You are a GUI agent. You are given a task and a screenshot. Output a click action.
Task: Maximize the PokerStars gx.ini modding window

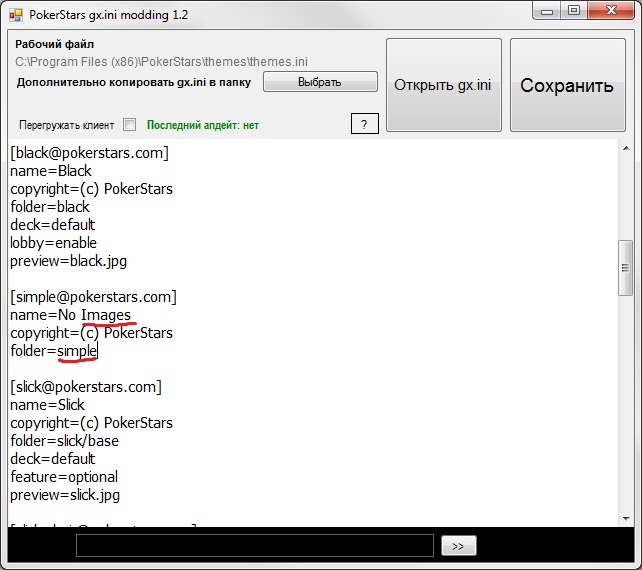pos(574,10)
